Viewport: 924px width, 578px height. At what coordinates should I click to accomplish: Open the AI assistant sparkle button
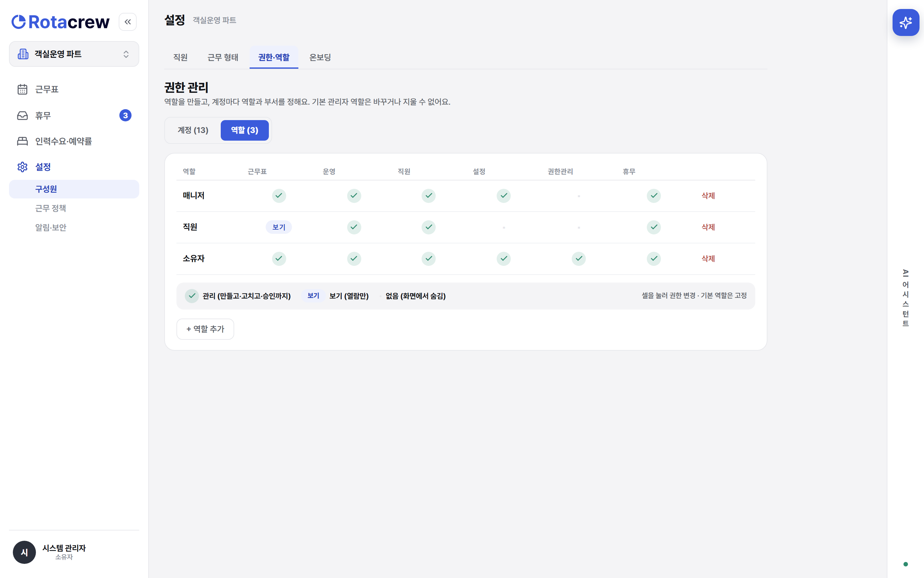click(906, 22)
